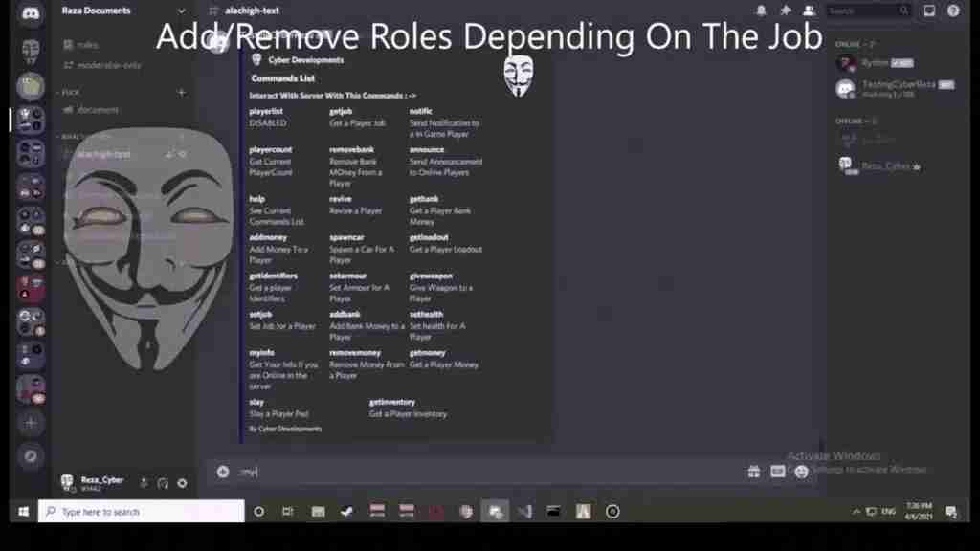Toggle microphone mute beside Reza_Cyber
Viewport: 980px width, 551px height.
pos(144,483)
